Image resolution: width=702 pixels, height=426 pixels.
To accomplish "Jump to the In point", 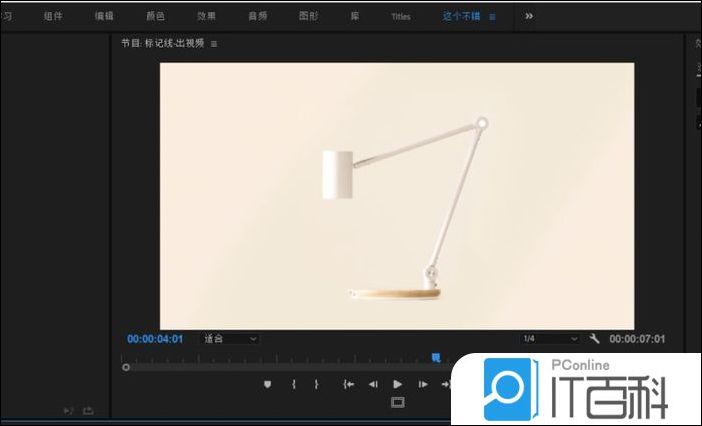I will point(349,384).
